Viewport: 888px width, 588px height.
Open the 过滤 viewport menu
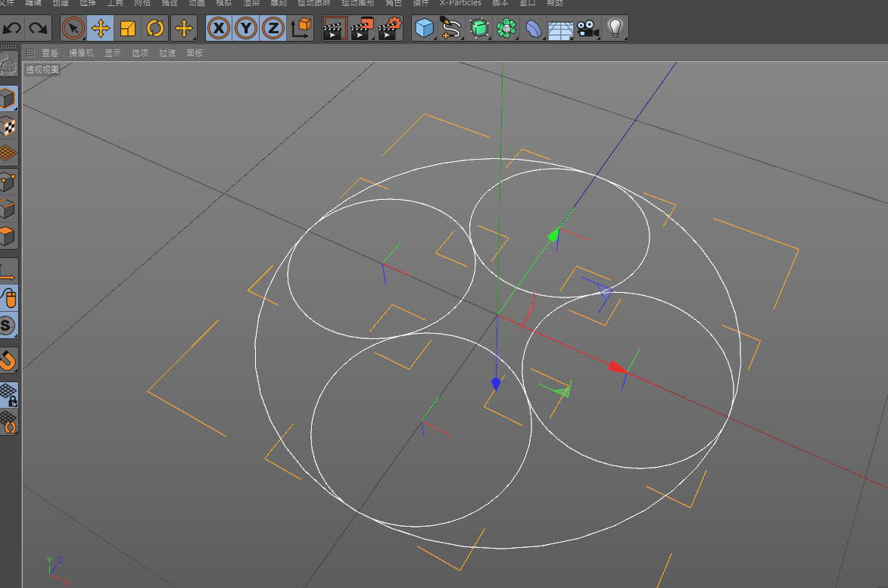(x=167, y=53)
